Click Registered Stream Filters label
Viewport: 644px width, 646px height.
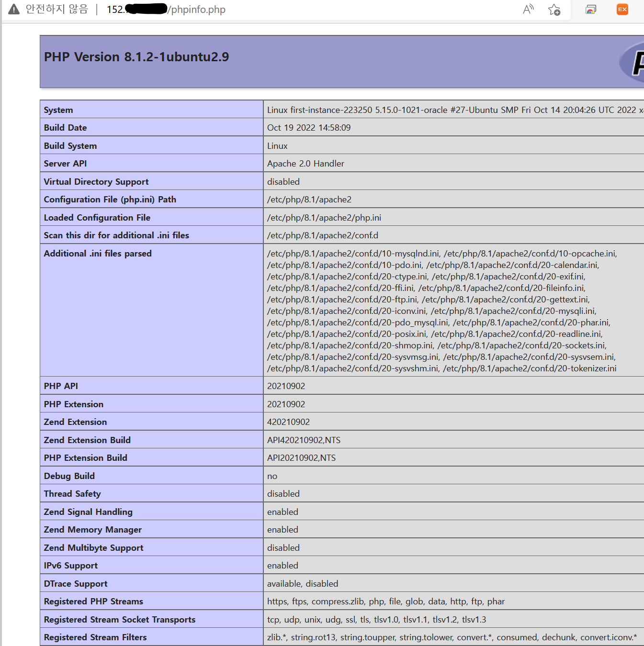click(95, 637)
